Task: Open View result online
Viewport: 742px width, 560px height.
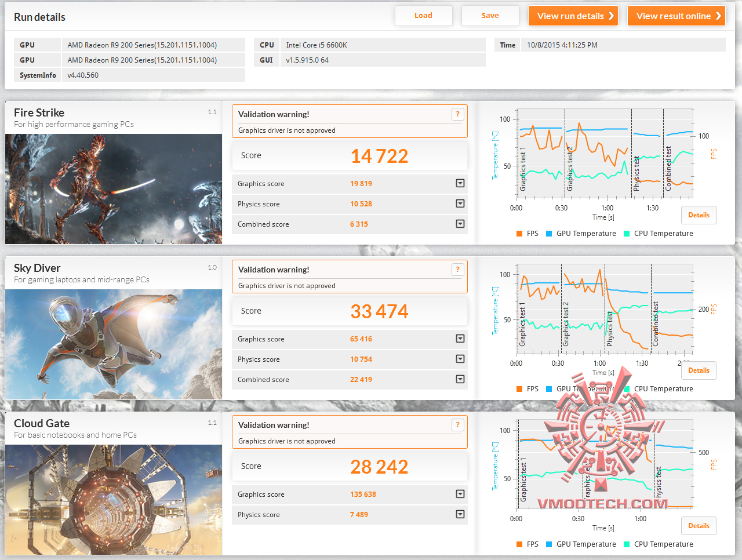Action: 676,16
